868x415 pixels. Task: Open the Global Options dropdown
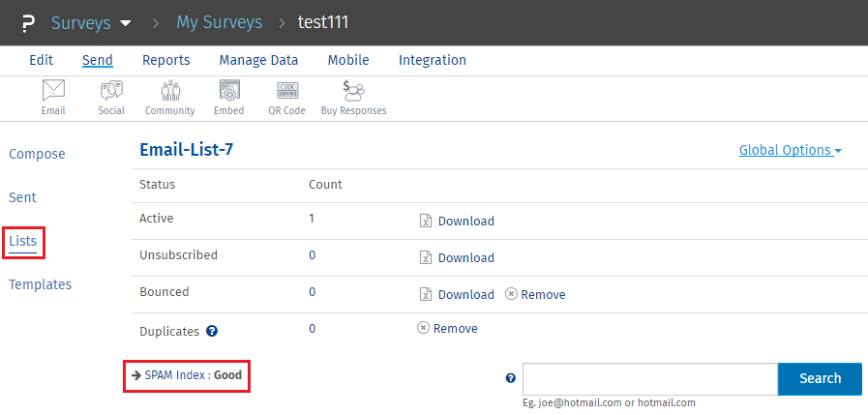pos(790,150)
